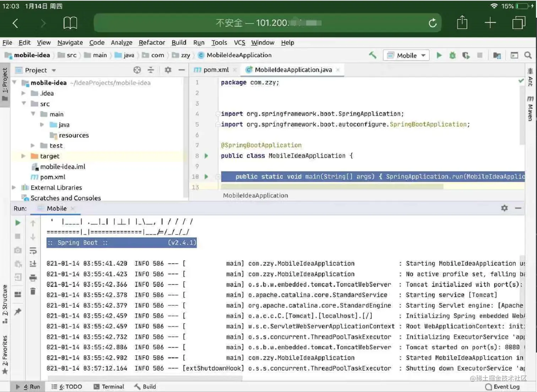Open the Maven tool window

[x=530, y=109]
